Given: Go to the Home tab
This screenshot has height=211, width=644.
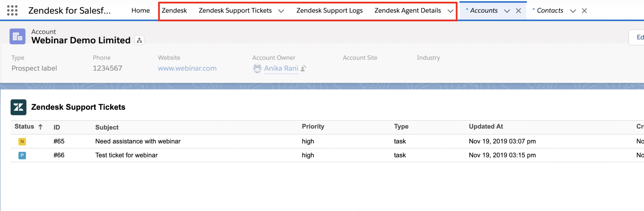Looking at the screenshot, I should tap(140, 10).
